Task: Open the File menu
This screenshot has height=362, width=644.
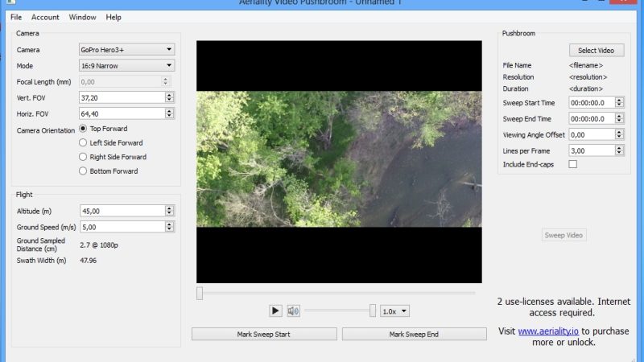Action: coord(16,17)
